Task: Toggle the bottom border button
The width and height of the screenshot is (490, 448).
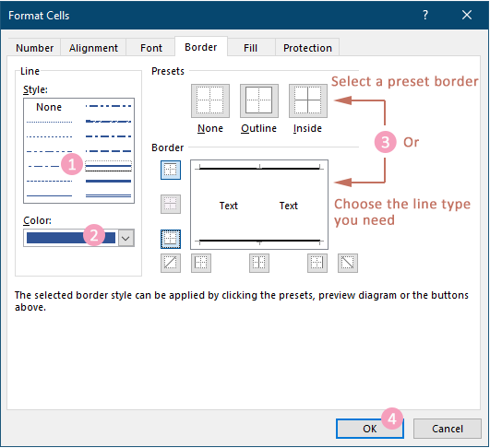Action: click(171, 239)
